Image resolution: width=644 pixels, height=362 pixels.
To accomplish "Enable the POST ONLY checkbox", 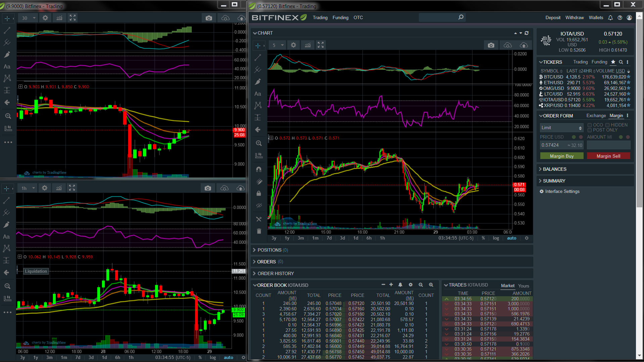I will [x=589, y=130].
